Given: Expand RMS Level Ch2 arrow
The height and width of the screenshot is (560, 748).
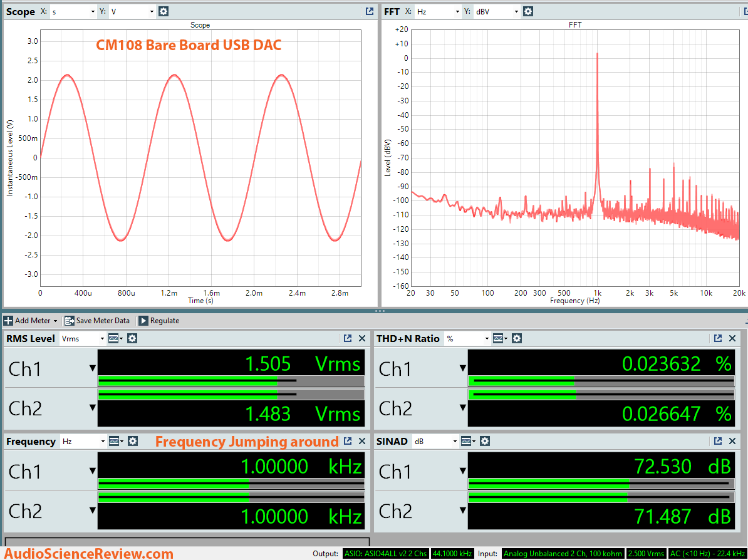Looking at the screenshot, I should pyautogui.click(x=93, y=408).
